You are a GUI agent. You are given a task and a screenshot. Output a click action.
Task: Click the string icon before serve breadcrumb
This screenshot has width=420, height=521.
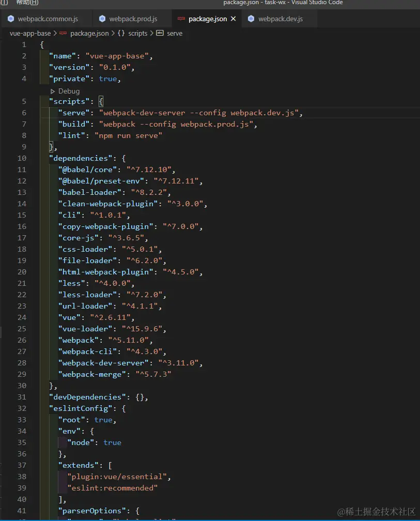[160, 33]
